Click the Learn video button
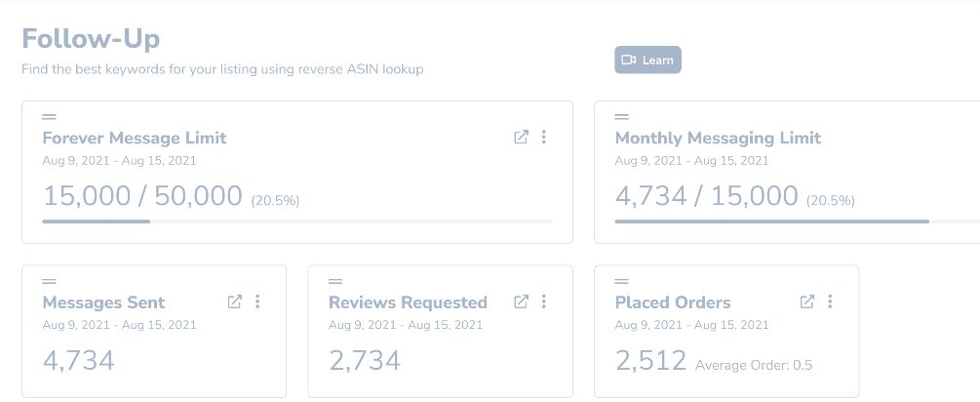The width and height of the screenshot is (980, 402). pyautogui.click(x=647, y=60)
